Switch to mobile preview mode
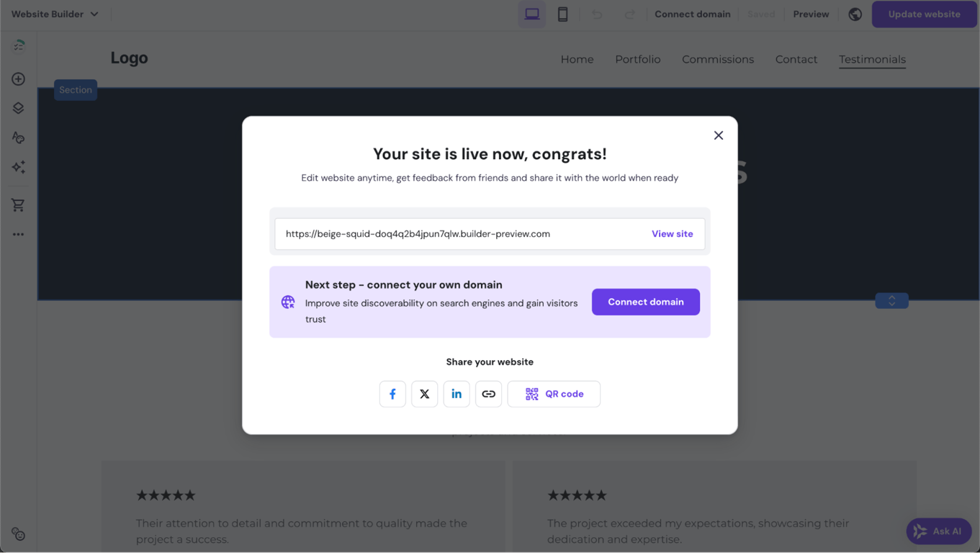Image resolution: width=980 pixels, height=553 pixels. point(562,14)
